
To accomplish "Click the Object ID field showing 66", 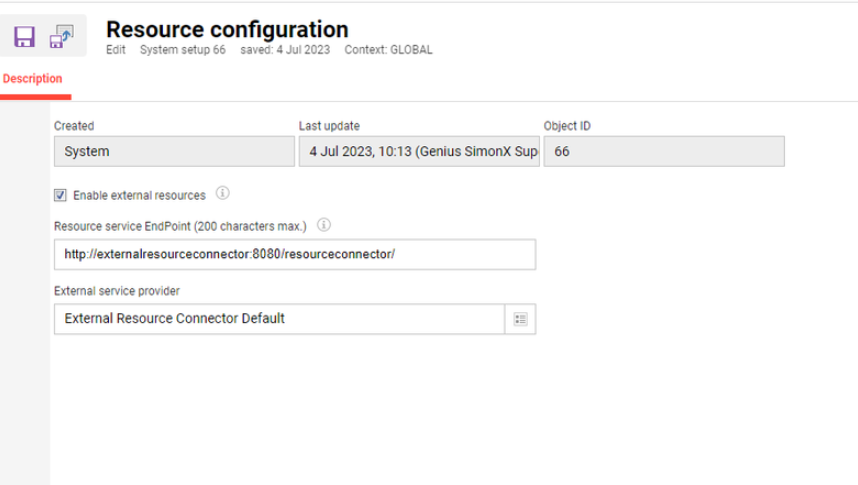I will point(664,151).
